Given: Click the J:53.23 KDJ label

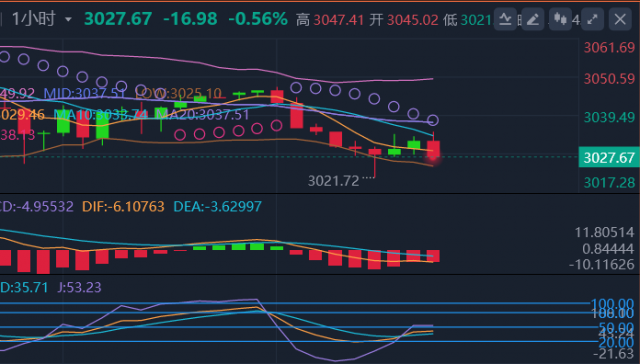Looking at the screenshot, I should pyautogui.click(x=79, y=287).
